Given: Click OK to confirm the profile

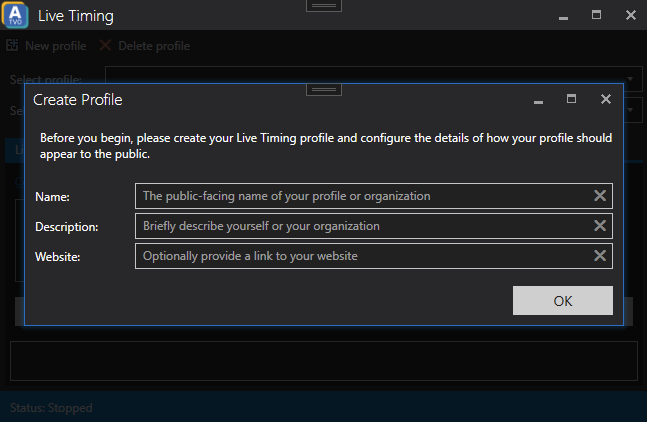Looking at the screenshot, I should pyautogui.click(x=563, y=301).
